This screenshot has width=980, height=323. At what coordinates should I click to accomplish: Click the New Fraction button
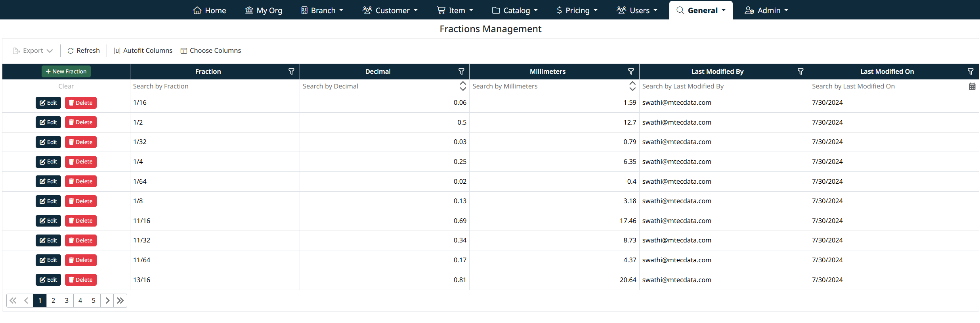point(66,71)
